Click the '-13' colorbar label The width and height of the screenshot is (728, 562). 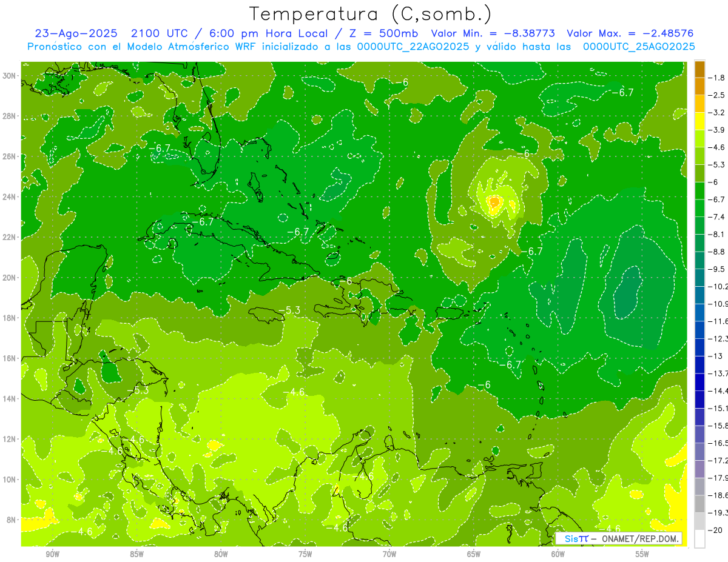tap(715, 356)
